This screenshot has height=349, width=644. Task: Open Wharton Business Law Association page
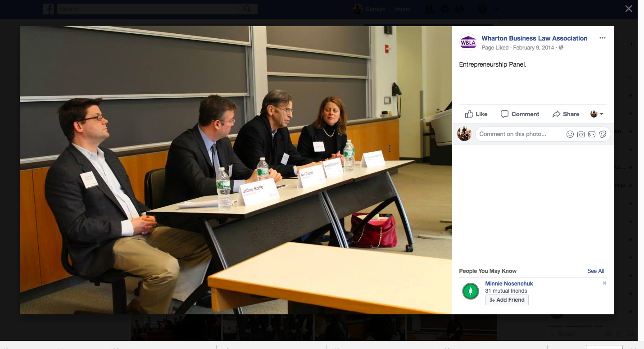(534, 38)
